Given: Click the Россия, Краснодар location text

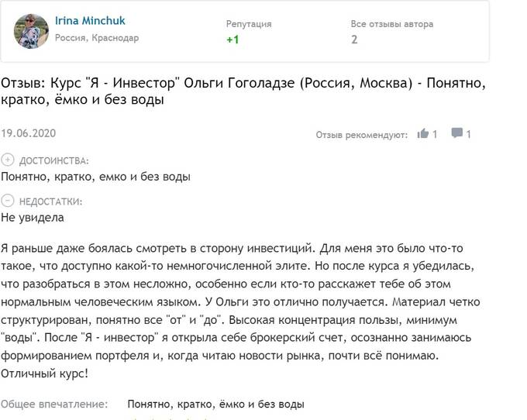Looking at the screenshot, I should click(x=97, y=38).
